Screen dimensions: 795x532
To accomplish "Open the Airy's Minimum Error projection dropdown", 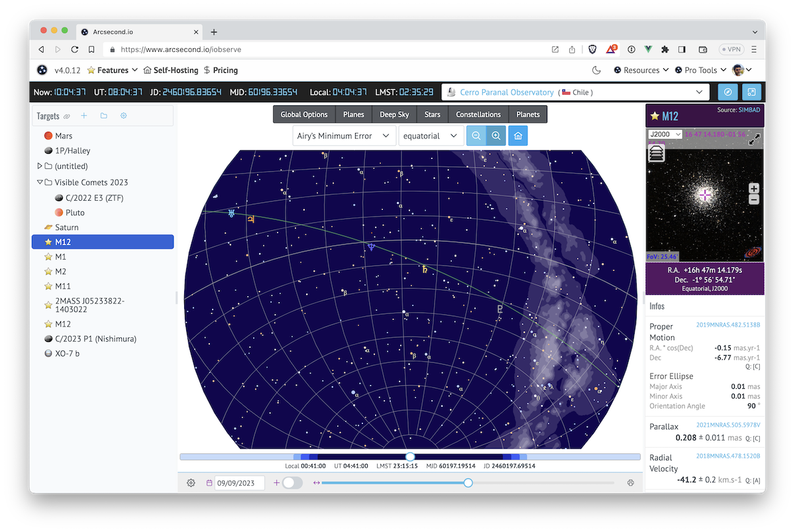I will [344, 136].
